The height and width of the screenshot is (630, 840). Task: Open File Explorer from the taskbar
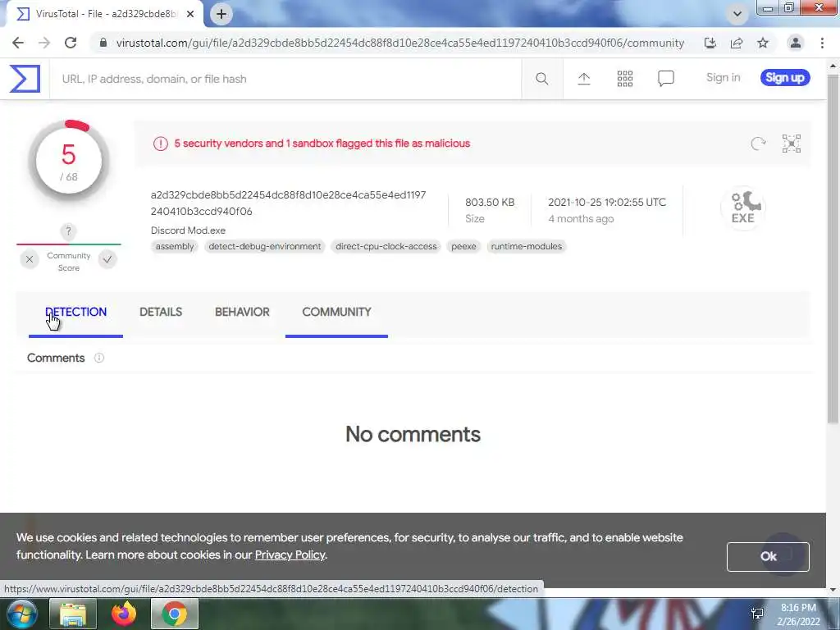point(73,614)
